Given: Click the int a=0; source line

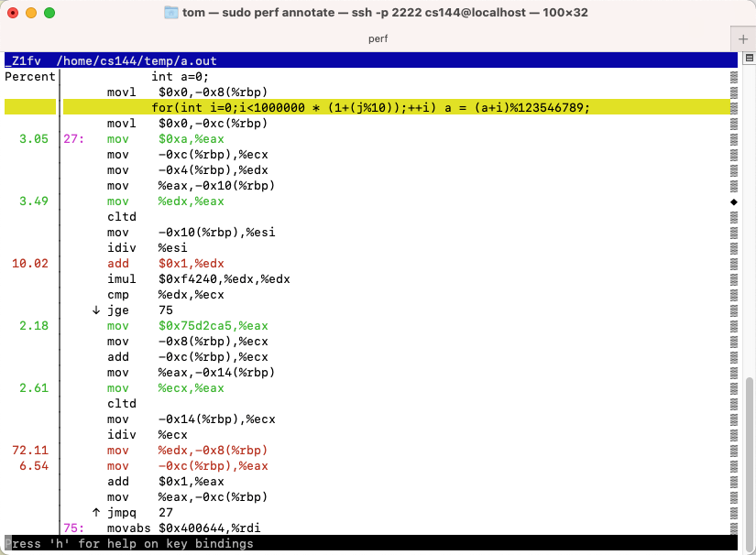Looking at the screenshot, I should (x=180, y=77).
